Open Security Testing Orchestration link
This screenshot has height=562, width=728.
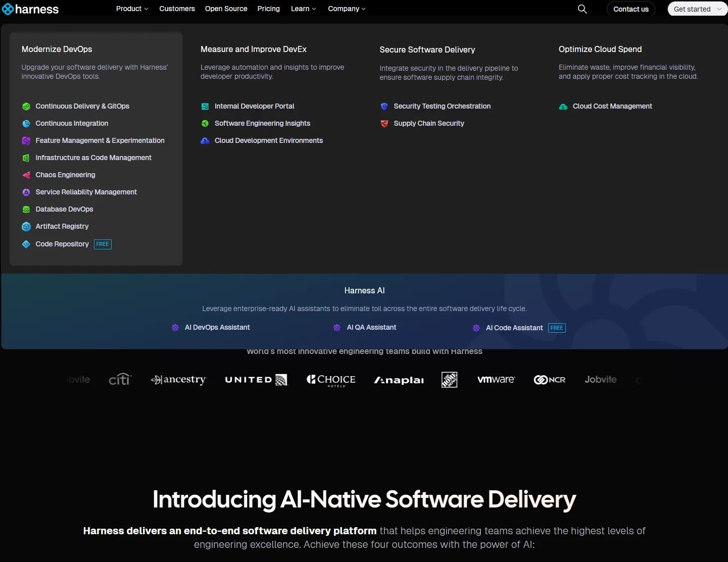(442, 107)
